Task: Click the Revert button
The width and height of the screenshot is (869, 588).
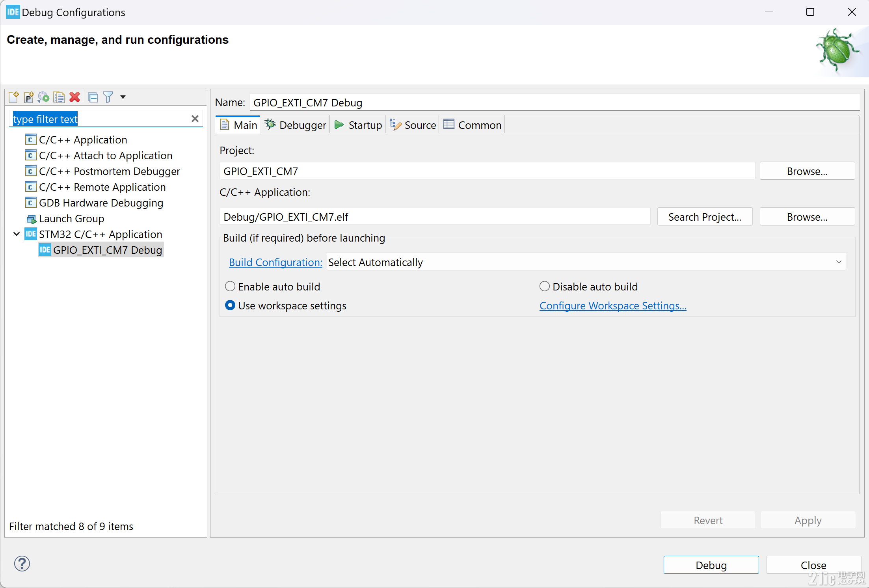Action: [708, 520]
